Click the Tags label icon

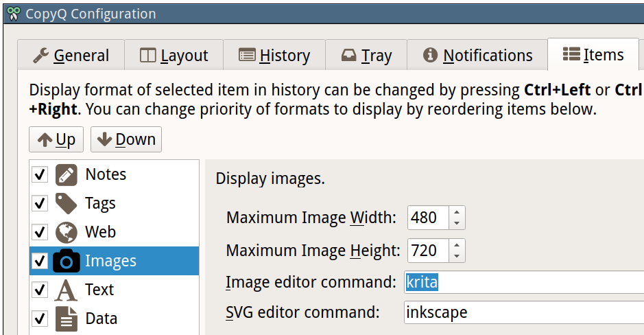(x=66, y=204)
